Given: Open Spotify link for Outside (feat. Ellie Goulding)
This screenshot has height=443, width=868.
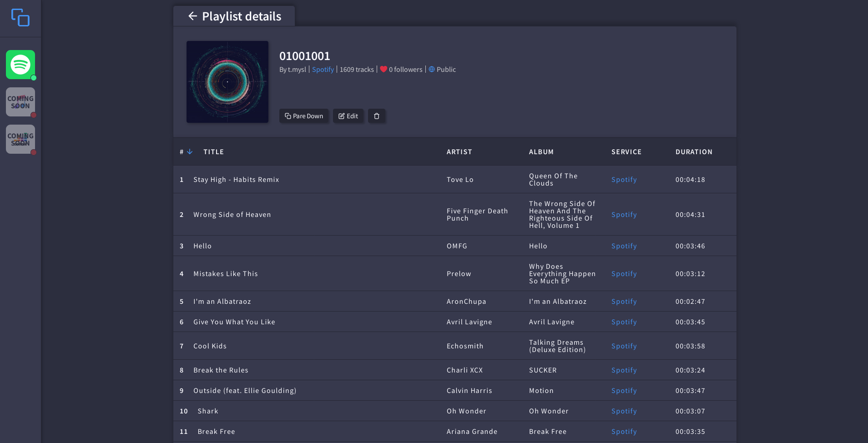Looking at the screenshot, I should click(x=624, y=391).
